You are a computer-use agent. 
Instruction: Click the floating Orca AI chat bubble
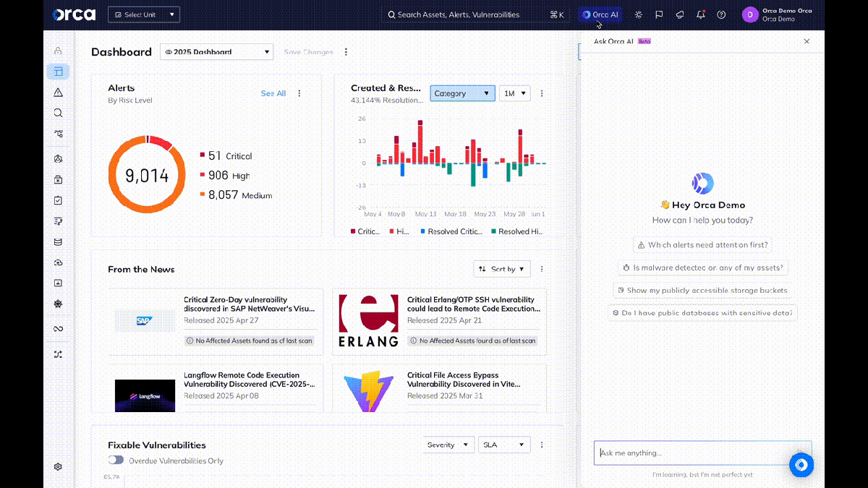801,465
